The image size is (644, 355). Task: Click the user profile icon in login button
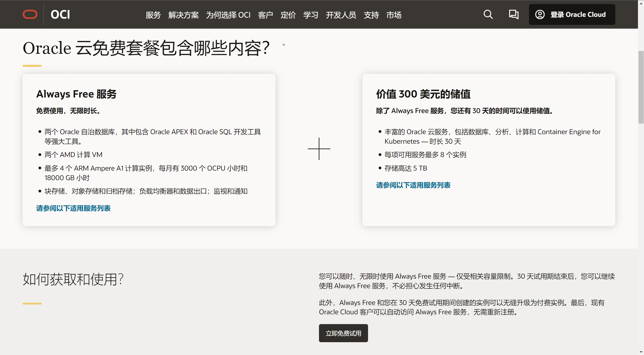point(540,15)
